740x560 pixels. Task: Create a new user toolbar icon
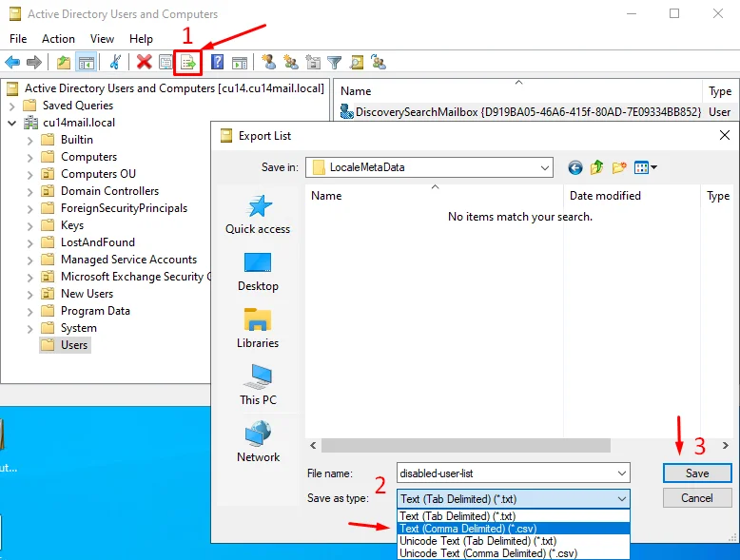click(x=268, y=62)
